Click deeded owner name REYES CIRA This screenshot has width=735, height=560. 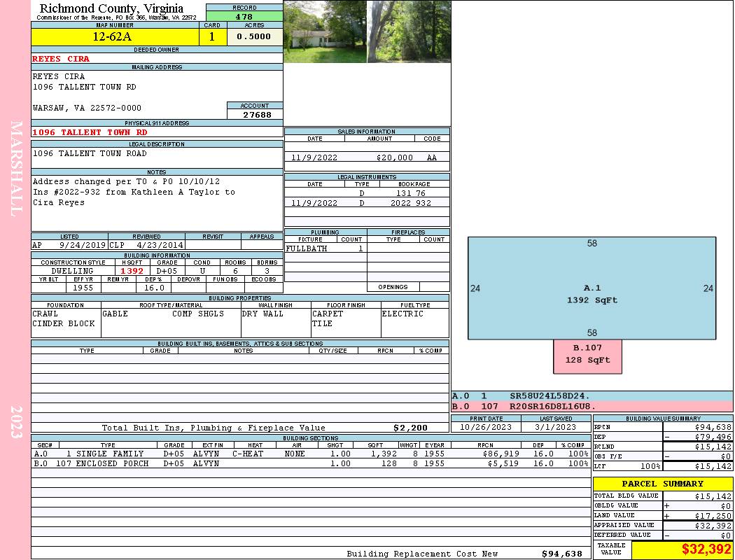pos(62,59)
